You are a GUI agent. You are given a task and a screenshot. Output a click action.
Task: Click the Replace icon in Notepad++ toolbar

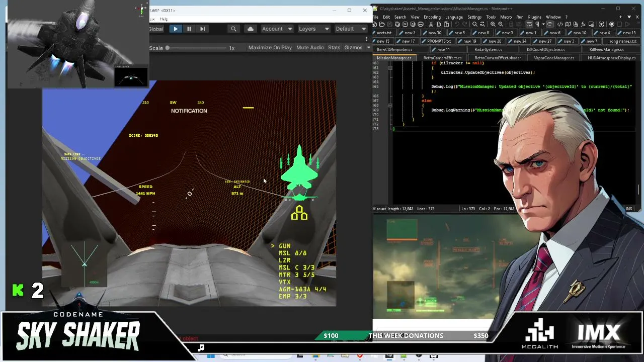pyautogui.click(x=482, y=24)
